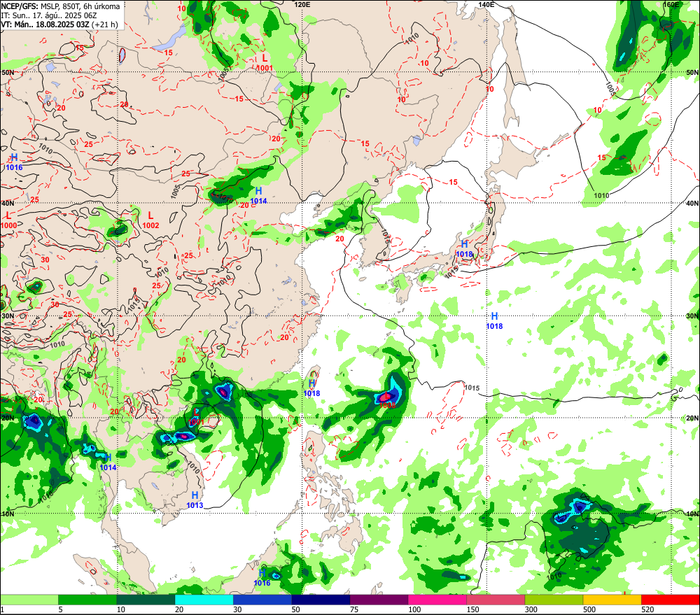The image size is (700, 615).
Task: Click the rose 150–300 mm legend swatch
Action: (496, 600)
